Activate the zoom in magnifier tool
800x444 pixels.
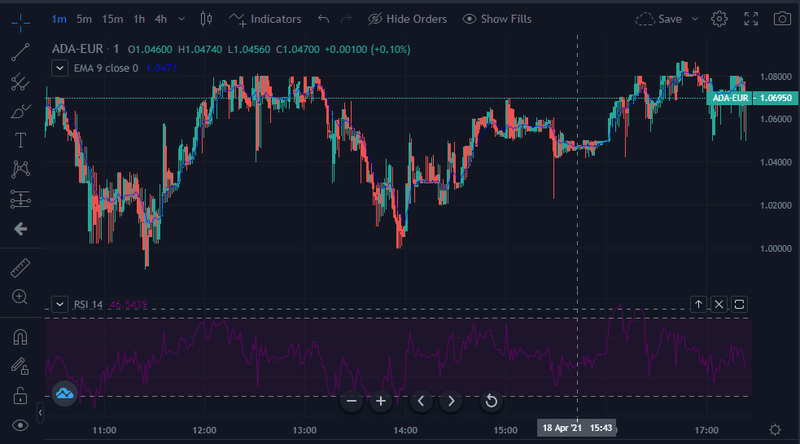20,297
